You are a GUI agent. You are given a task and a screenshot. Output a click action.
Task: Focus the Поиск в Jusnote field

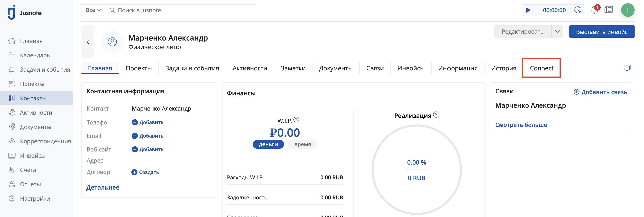181,10
